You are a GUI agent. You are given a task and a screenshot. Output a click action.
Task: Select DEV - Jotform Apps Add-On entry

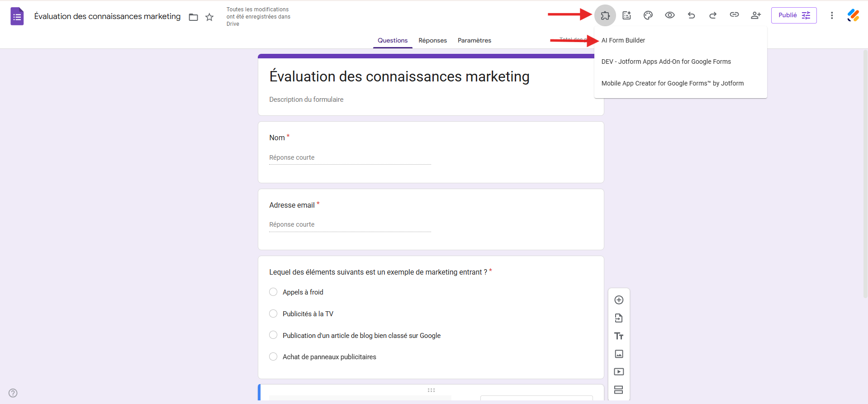(681, 62)
